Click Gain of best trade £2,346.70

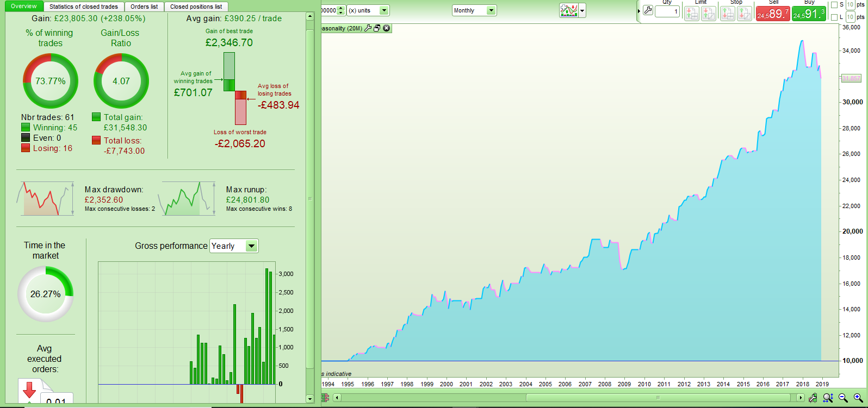tap(229, 42)
